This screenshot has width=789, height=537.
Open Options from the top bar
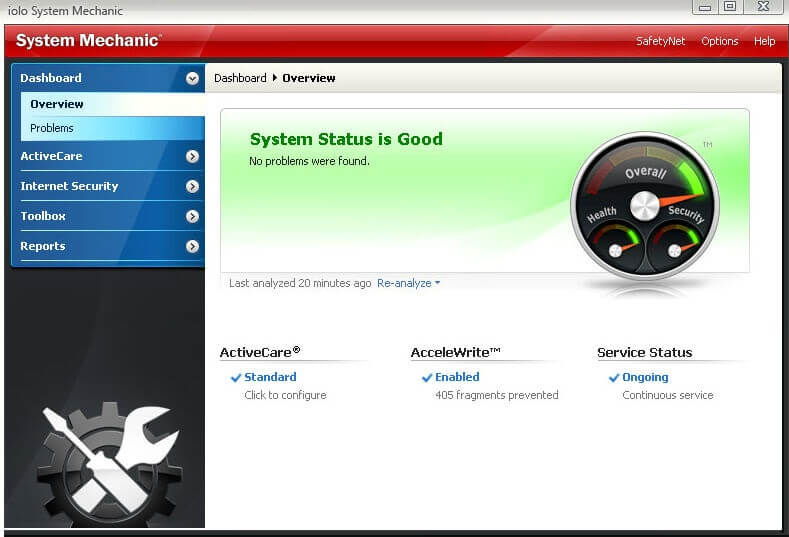tap(720, 41)
